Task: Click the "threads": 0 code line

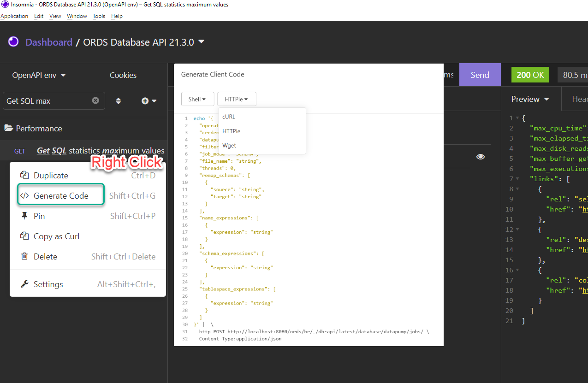Action: point(217,168)
